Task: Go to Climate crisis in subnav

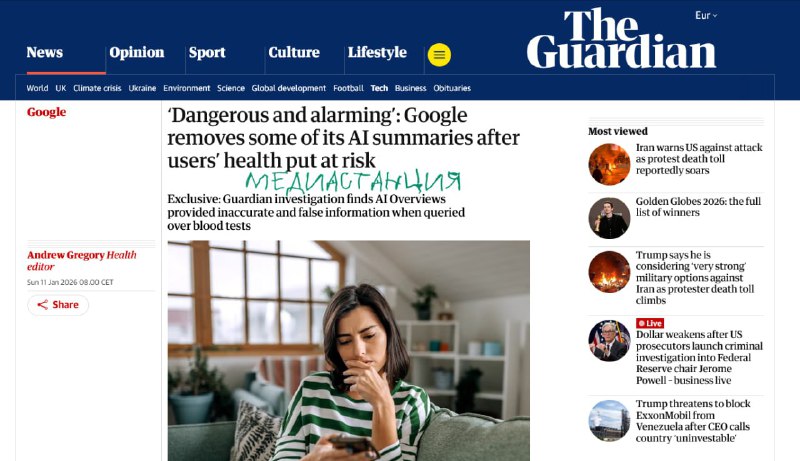Action: (x=97, y=88)
